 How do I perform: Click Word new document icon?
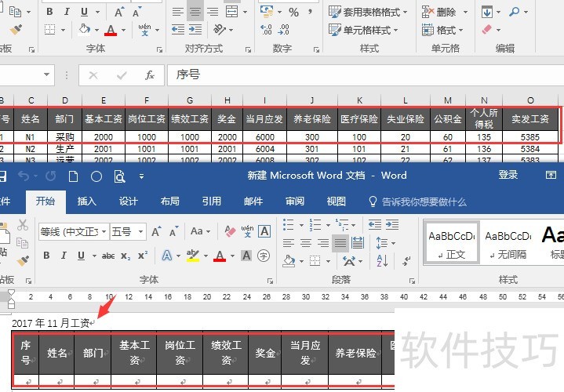click(x=74, y=176)
